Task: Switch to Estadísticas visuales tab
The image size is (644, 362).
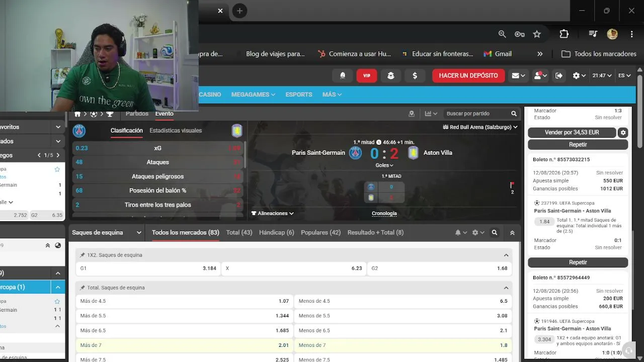Action: [176, 131]
